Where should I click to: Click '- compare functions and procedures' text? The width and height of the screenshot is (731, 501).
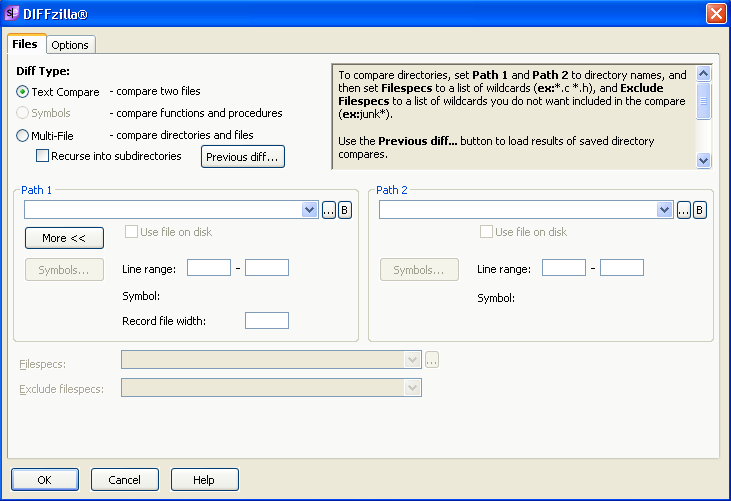coord(196,113)
